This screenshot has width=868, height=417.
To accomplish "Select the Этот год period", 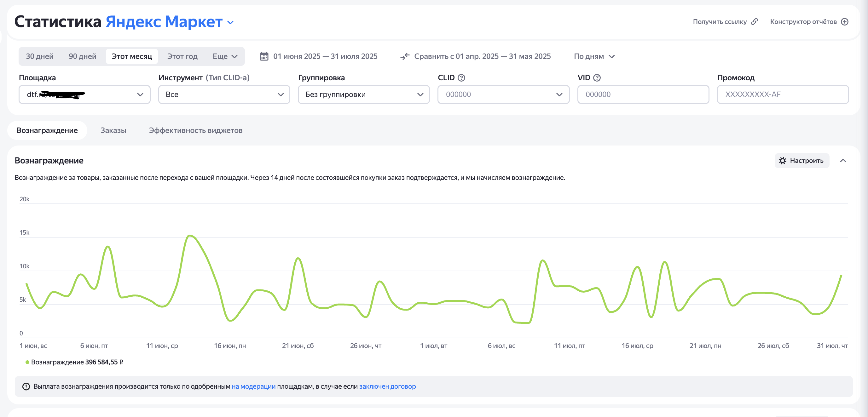I will tap(182, 56).
